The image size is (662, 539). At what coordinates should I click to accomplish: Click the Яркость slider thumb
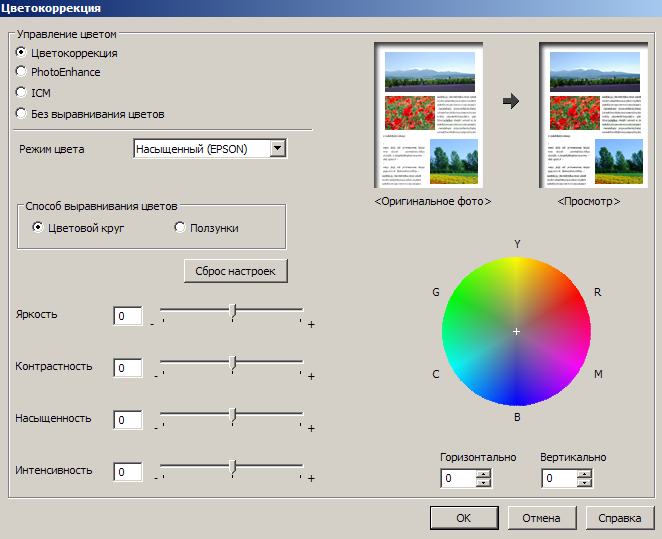(232, 311)
